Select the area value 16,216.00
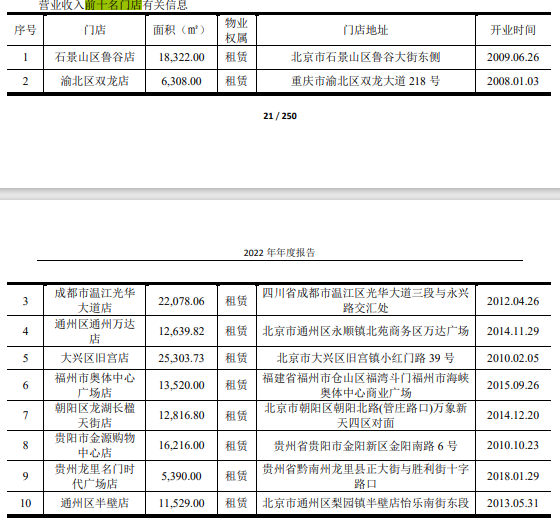 181,445
